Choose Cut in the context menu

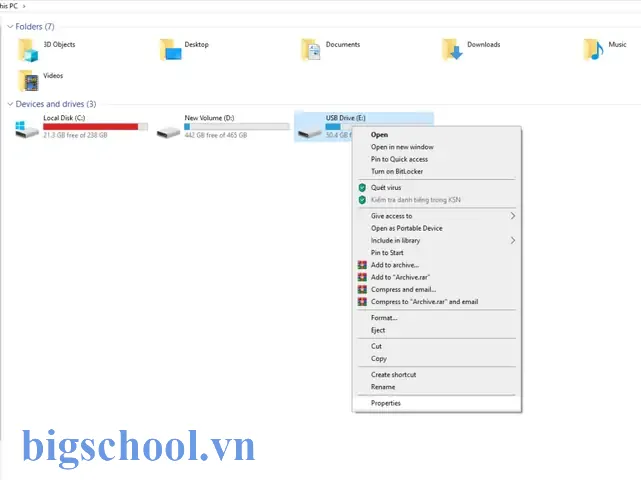pos(437,346)
